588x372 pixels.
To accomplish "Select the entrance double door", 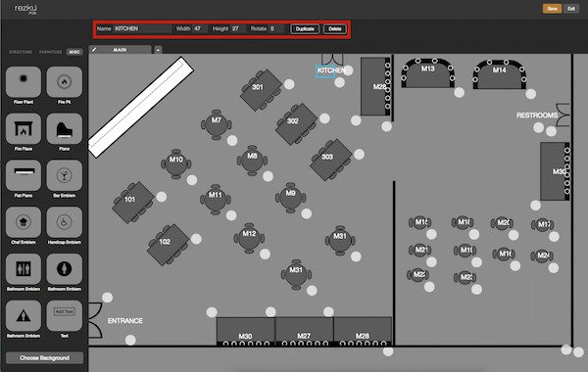I will pos(95,321).
